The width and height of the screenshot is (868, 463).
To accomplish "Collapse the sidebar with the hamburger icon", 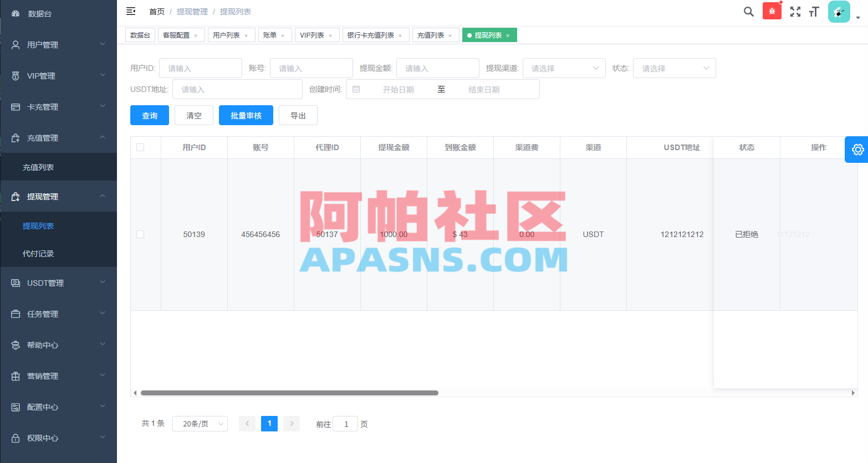I will [131, 11].
